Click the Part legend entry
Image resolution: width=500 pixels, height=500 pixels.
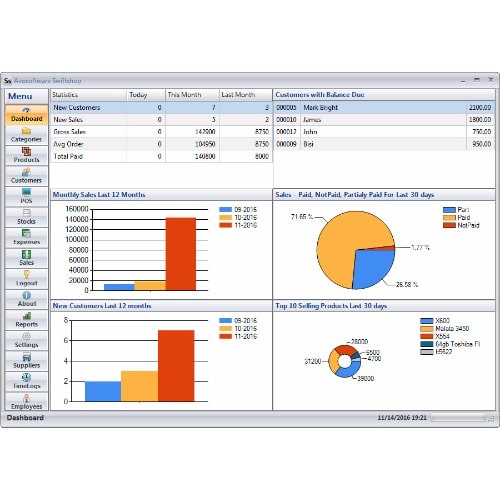pos(456,210)
